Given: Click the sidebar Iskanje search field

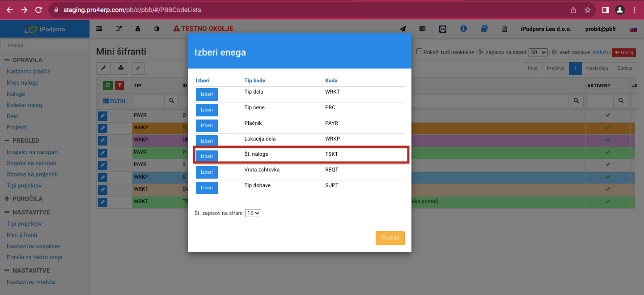Looking at the screenshot, I should tap(45, 45).
